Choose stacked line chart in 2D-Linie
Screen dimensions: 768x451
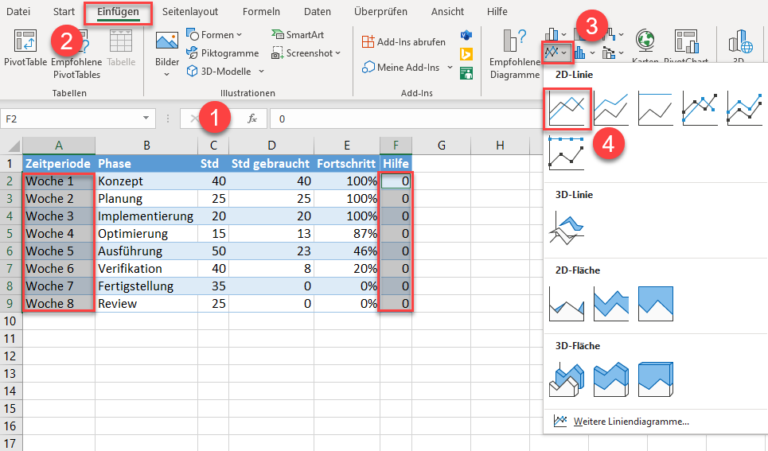click(611, 108)
